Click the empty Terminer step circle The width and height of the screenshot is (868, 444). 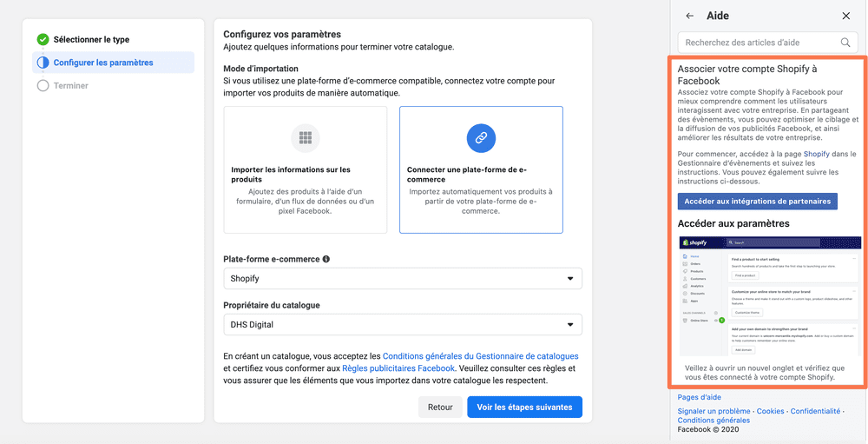[43, 86]
